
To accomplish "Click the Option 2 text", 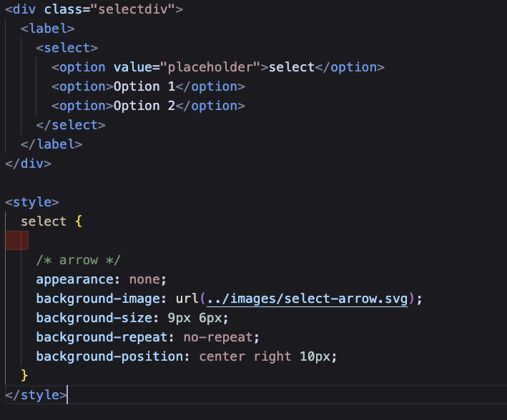I will click(144, 106).
